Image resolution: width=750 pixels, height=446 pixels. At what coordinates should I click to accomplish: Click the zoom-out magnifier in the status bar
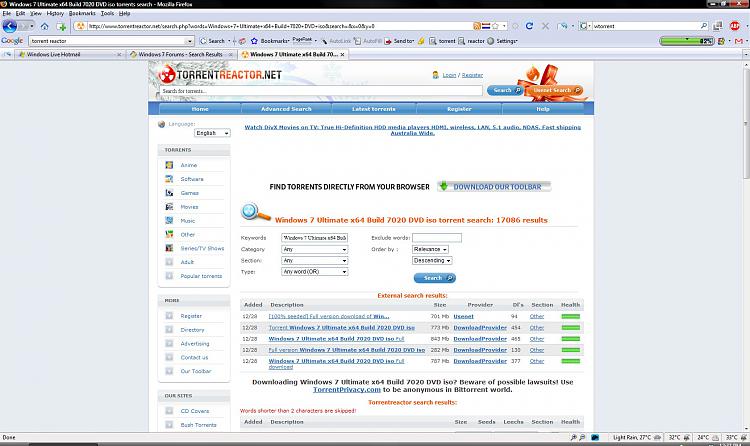pos(582,437)
